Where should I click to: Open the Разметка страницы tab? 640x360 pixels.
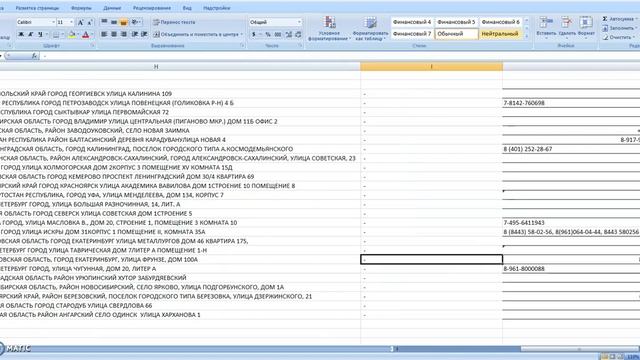click(x=37, y=8)
